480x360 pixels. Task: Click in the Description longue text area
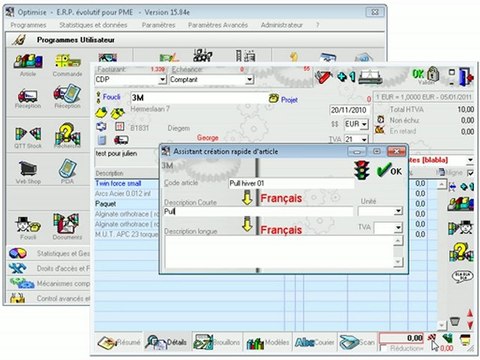[x=279, y=252]
